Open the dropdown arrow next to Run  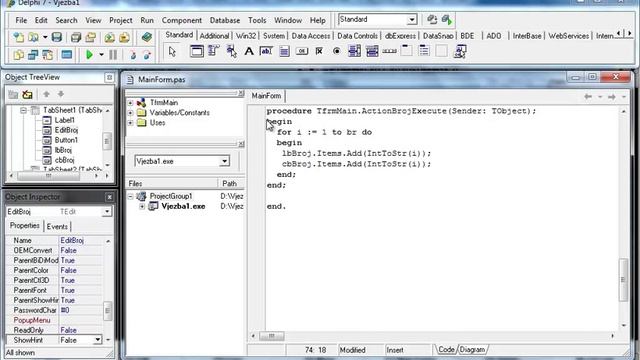click(101, 55)
